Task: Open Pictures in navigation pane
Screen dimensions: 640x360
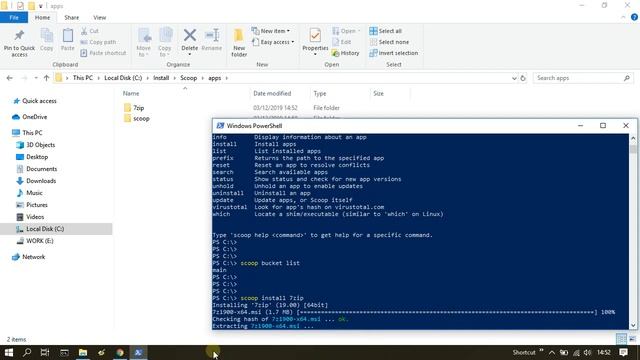Action: pos(37,205)
